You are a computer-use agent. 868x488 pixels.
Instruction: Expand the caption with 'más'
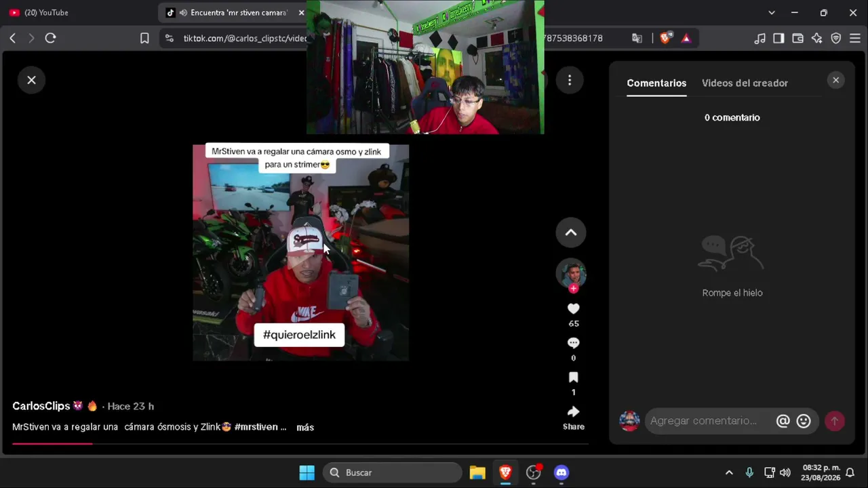(305, 427)
